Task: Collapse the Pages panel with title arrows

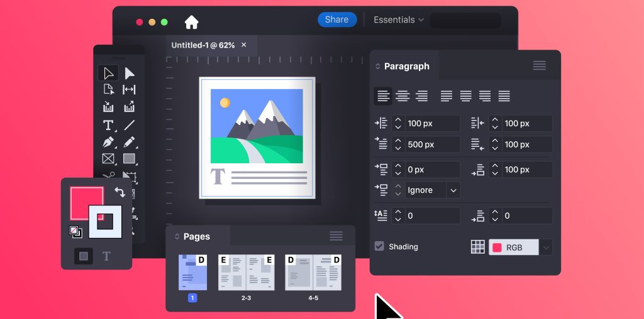Action: pos(177,237)
